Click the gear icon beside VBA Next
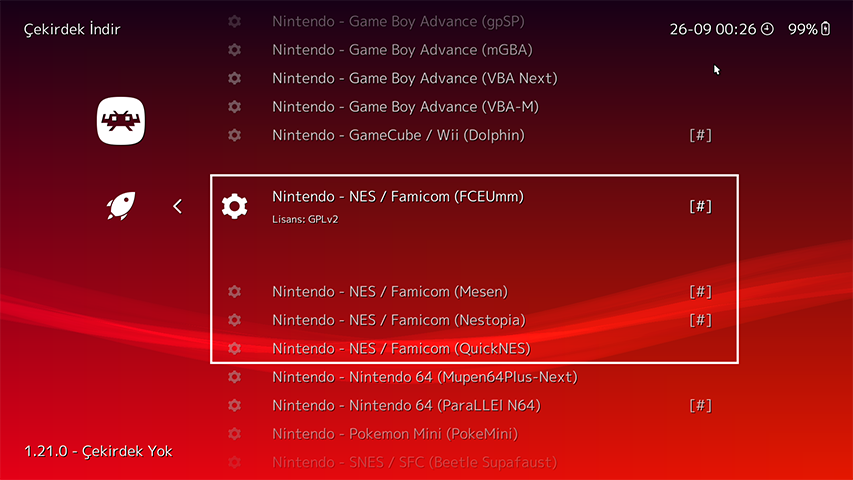Image resolution: width=853 pixels, height=480 pixels. 234,78
